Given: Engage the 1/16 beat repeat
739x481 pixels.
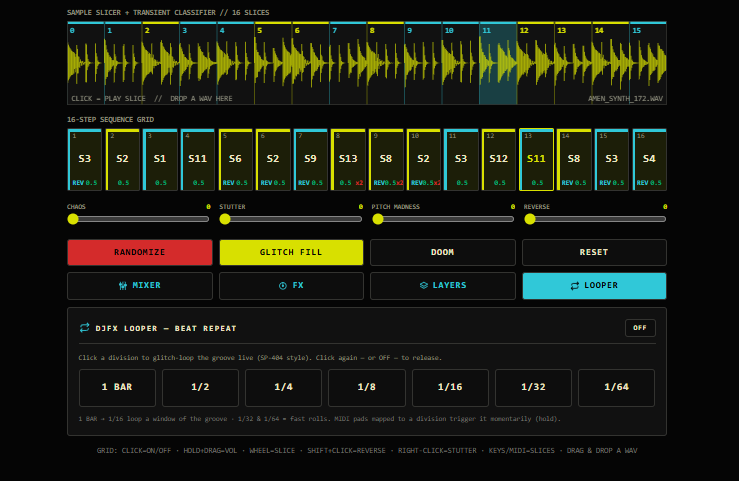Looking at the screenshot, I should (450, 387).
